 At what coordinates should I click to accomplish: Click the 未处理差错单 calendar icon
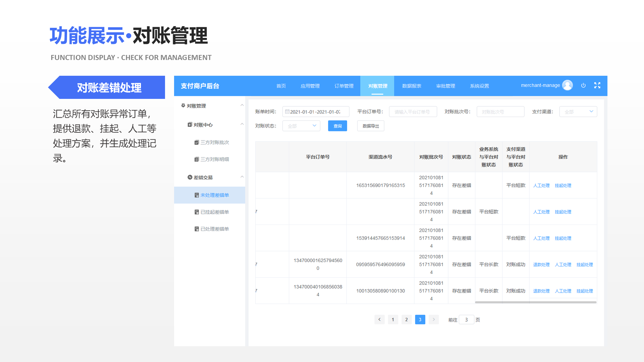click(x=197, y=195)
